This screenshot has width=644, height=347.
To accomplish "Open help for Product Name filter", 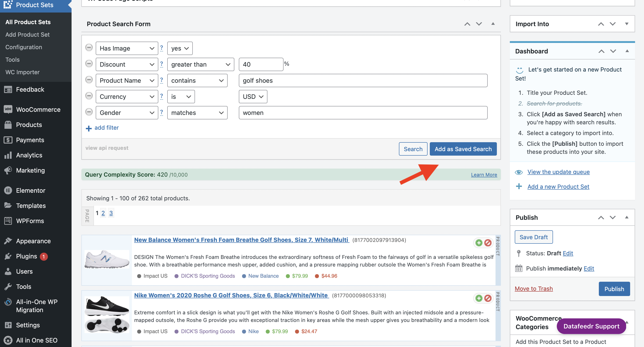I will (x=161, y=80).
